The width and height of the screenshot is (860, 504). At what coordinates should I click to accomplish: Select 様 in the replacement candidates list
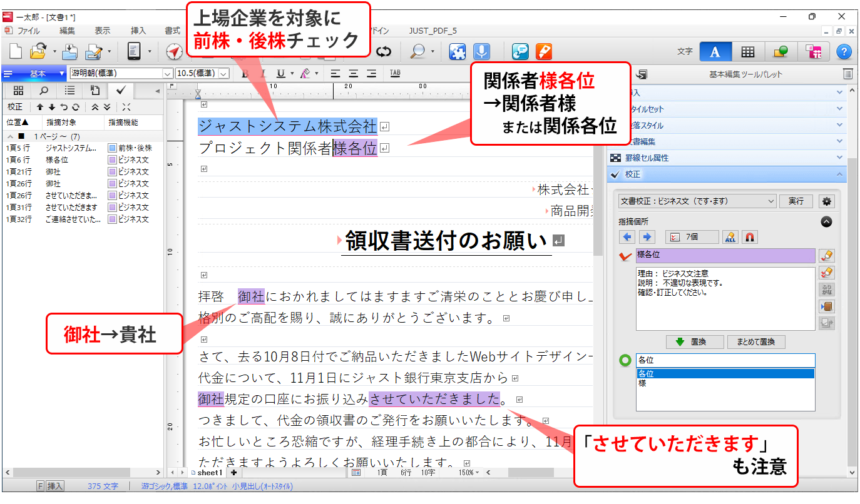(642, 383)
